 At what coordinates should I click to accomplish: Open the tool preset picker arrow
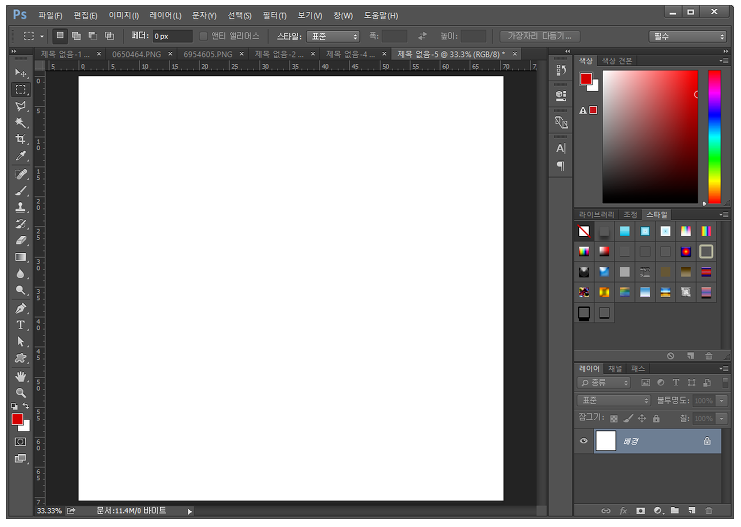[x=42, y=36]
